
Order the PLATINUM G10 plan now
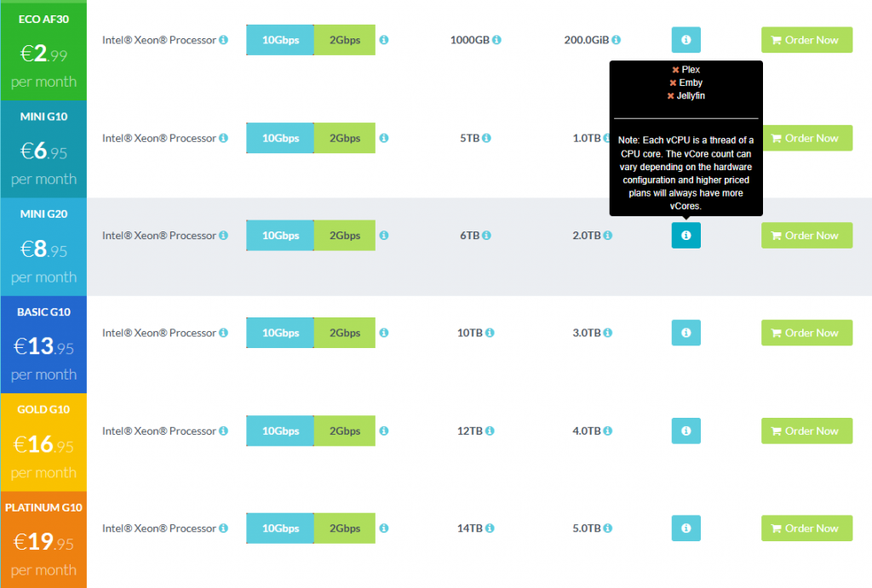coord(806,528)
